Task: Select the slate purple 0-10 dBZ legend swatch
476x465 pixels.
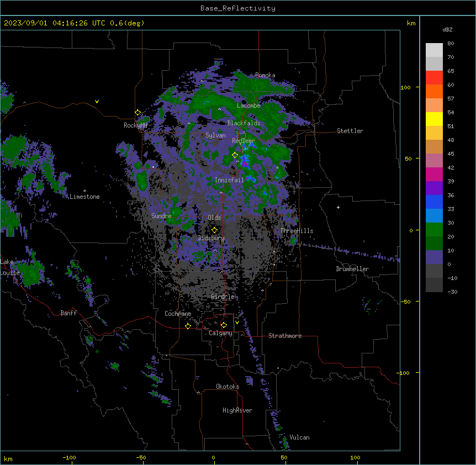Action: coord(434,257)
